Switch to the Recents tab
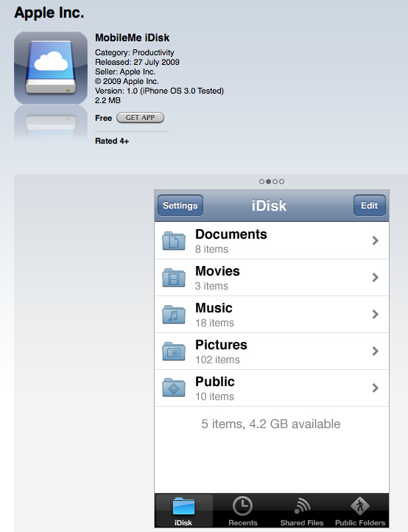Screen dimensions: 408x532 coord(242,511)
